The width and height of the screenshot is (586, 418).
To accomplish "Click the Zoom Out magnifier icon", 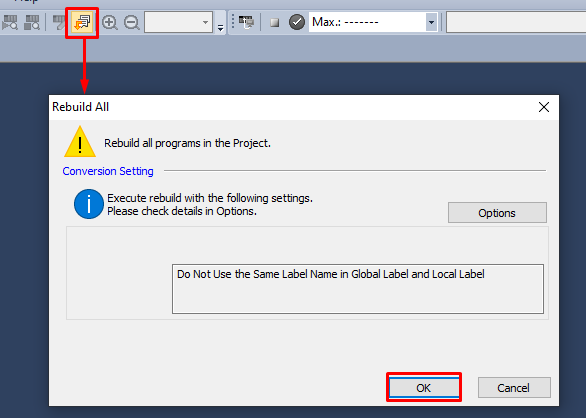I will click(132, 22).
